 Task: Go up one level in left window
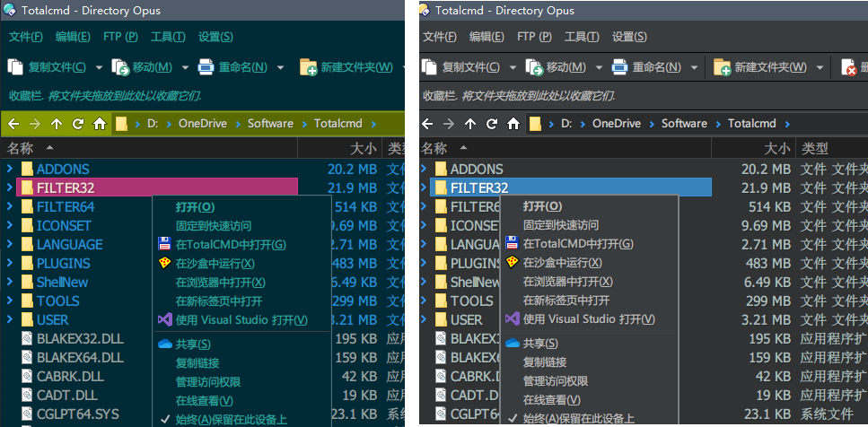tap(56, 124)
